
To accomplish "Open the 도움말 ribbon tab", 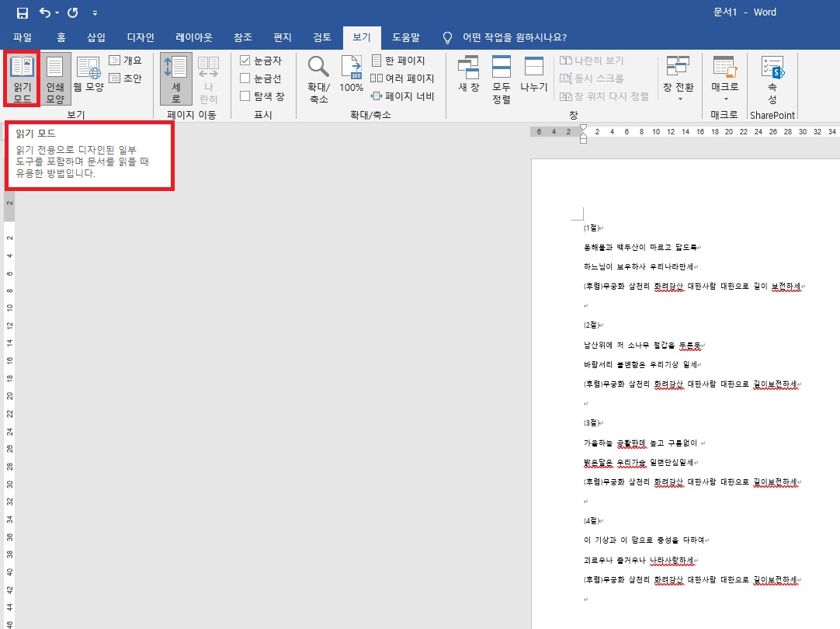I will [x=406, y=37].
